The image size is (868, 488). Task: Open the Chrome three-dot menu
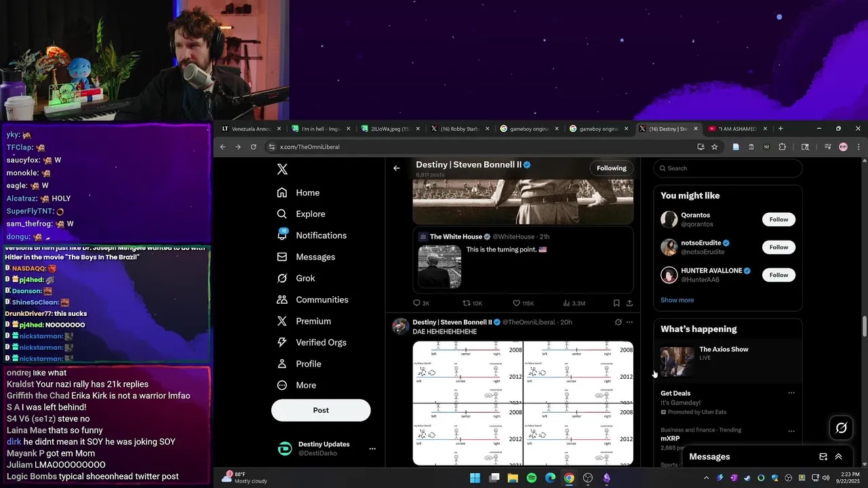859,147
